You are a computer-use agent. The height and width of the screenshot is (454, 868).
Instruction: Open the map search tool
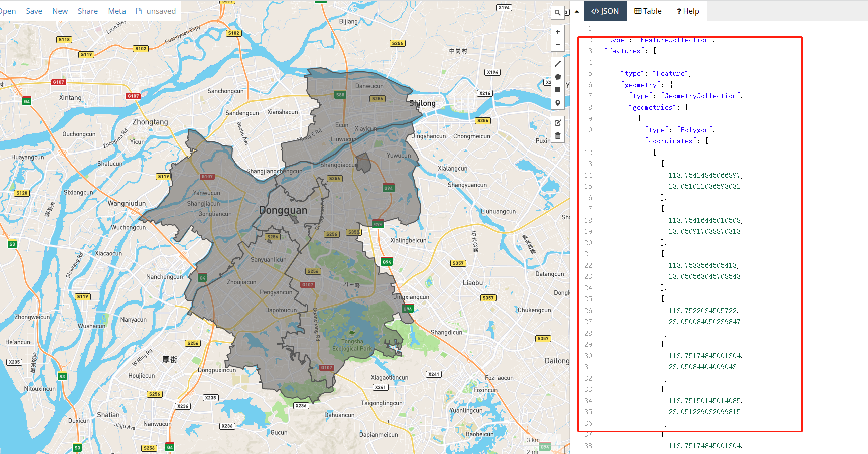[557, 13]
